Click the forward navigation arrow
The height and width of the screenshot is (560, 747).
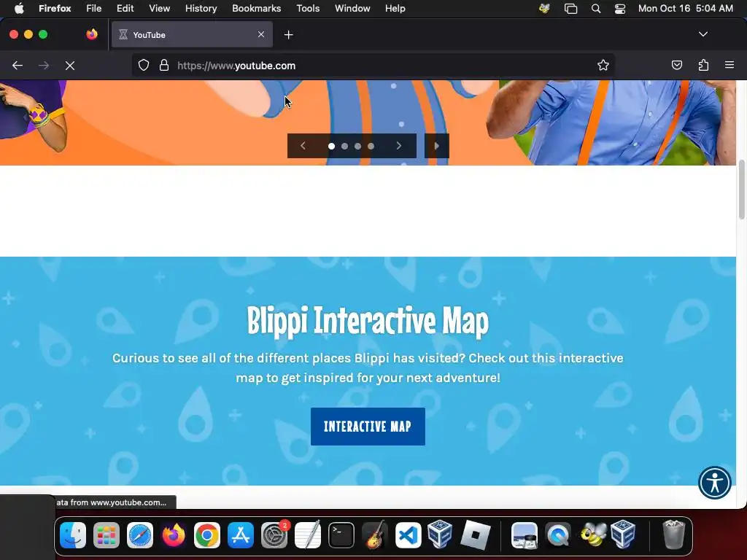(x=44, y=66)
